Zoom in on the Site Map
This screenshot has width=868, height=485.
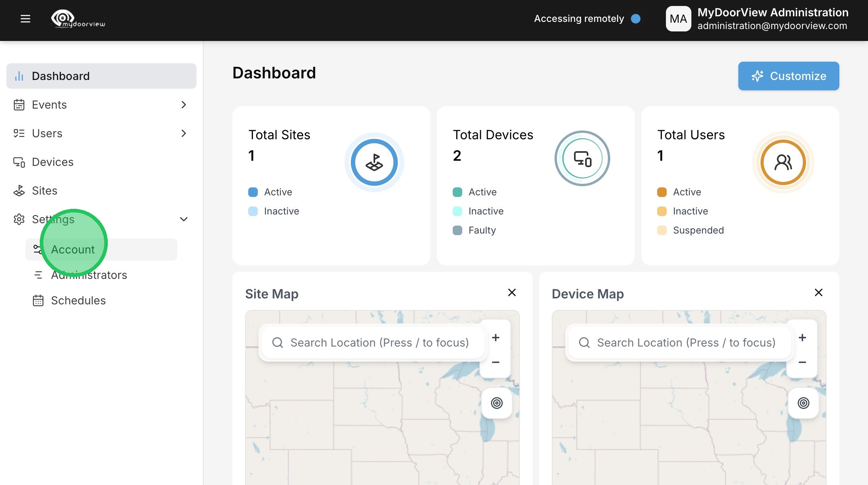495,338
